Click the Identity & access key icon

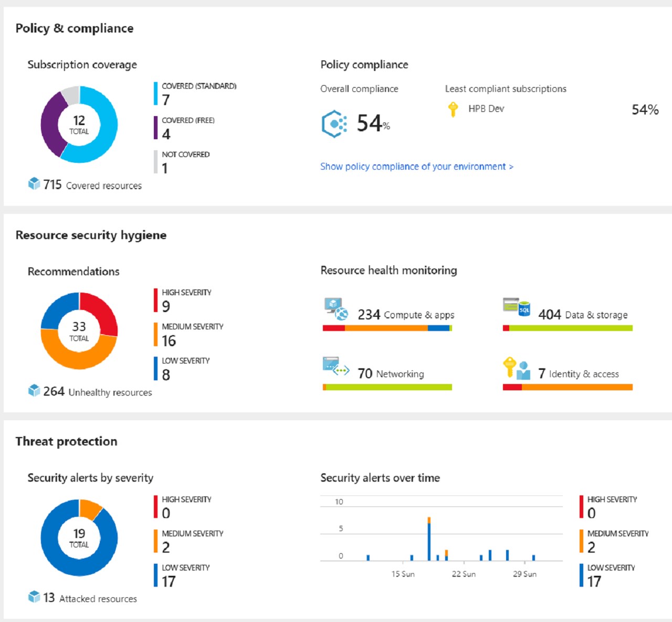coord(516,368)
